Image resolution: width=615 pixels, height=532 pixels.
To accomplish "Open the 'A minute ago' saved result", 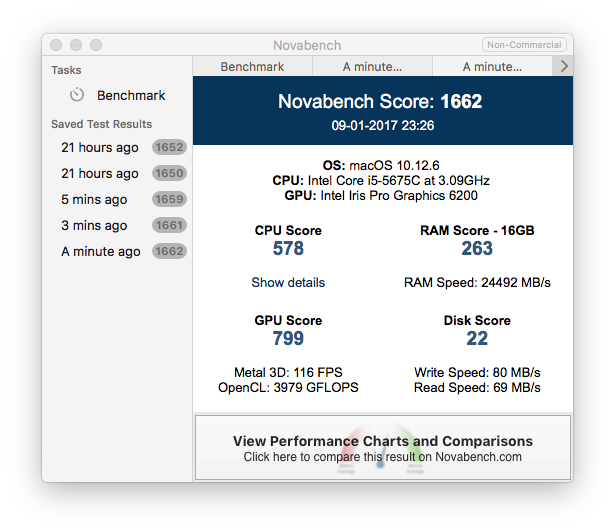I will pyautogui.click(x=117, y=251).
